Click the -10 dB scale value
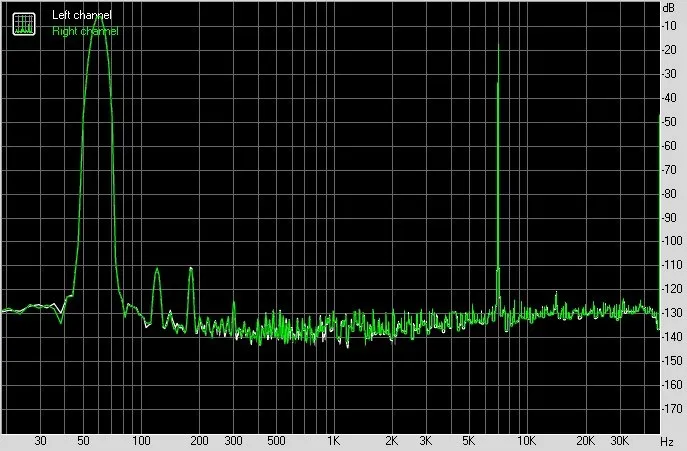687x451 pixels. (669, 26)
